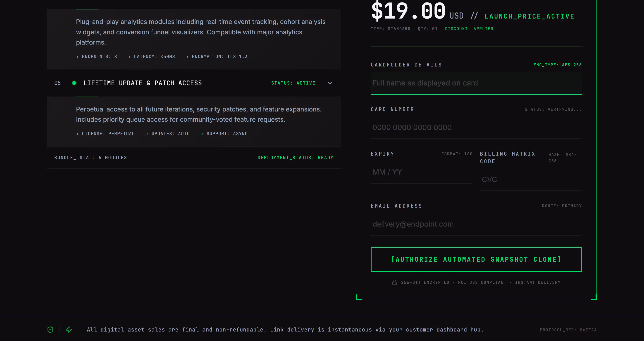Click the CVC billing matrix code field
644x341 pixels.
coord(531,179)
